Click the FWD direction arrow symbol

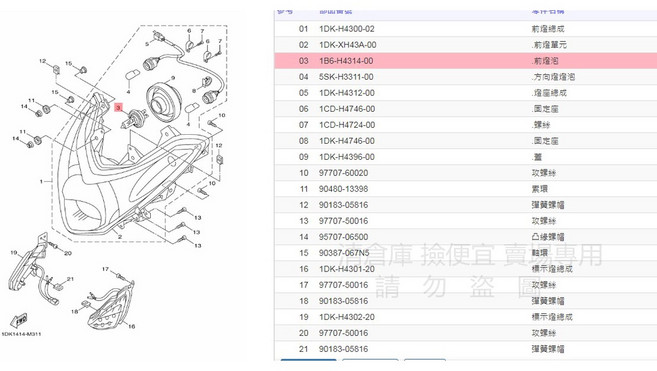point(19,320)
